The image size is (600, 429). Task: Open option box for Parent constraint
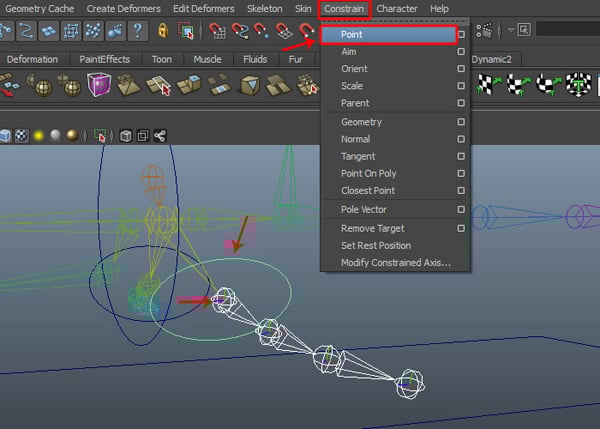pos(460,103)
